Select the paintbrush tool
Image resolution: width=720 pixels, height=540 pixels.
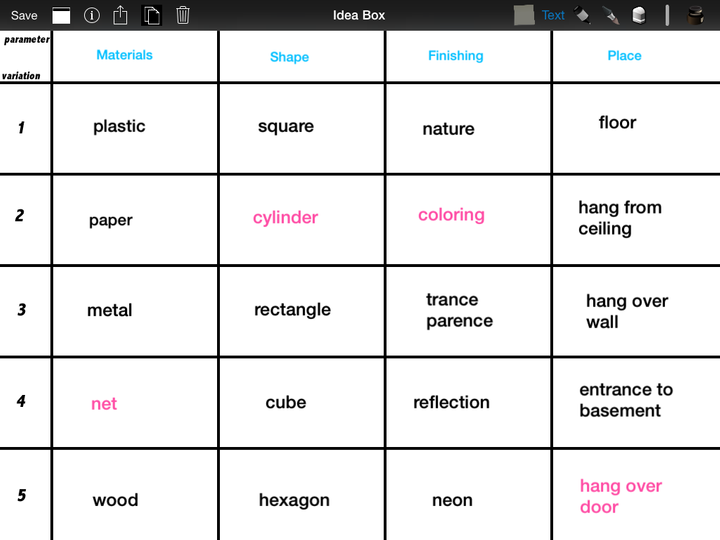tap(611, 16)
